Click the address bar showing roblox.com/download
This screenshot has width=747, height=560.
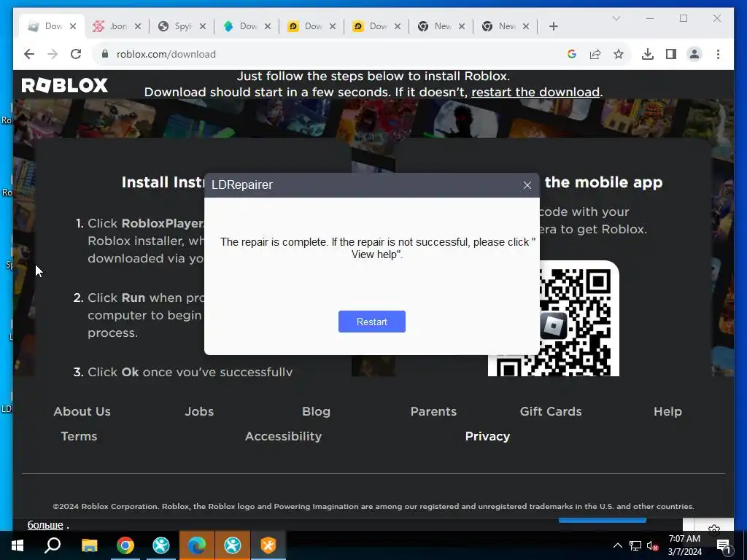point(333,54)
